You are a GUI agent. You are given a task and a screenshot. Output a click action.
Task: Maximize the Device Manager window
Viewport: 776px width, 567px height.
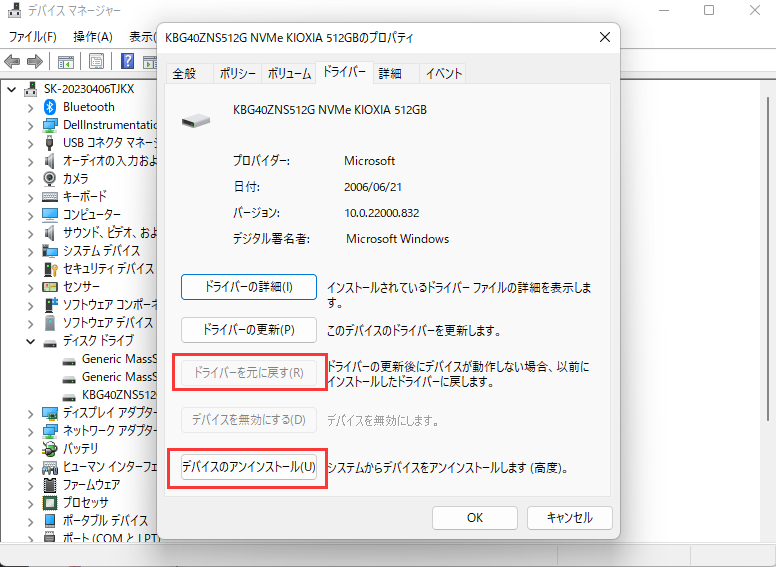[x=709, y=10]
